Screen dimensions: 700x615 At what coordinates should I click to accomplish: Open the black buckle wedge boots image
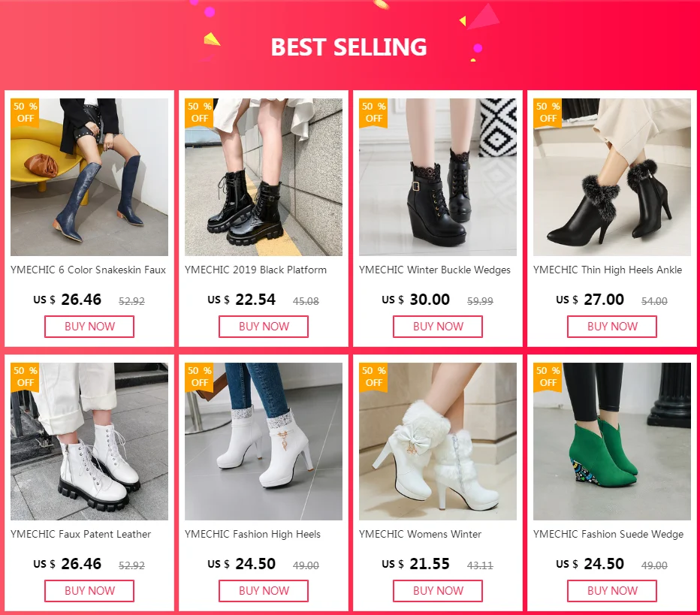point(437,177)
